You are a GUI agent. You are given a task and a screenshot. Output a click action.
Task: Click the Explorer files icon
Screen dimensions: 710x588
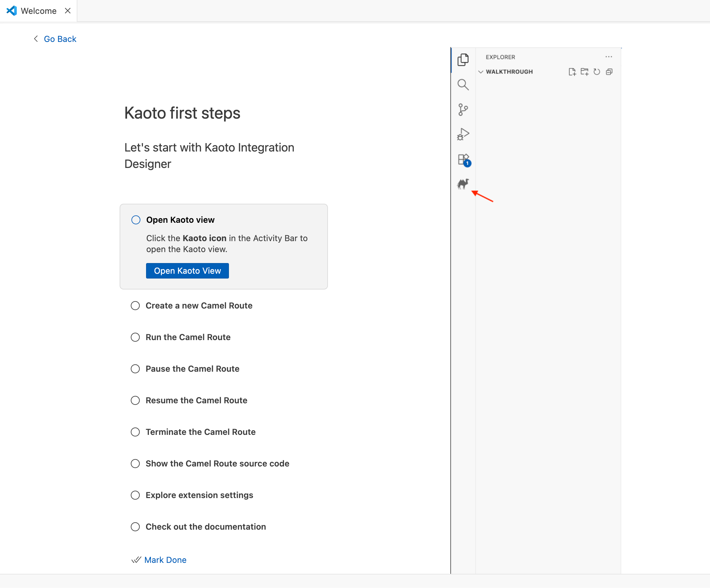click(463, 60)
